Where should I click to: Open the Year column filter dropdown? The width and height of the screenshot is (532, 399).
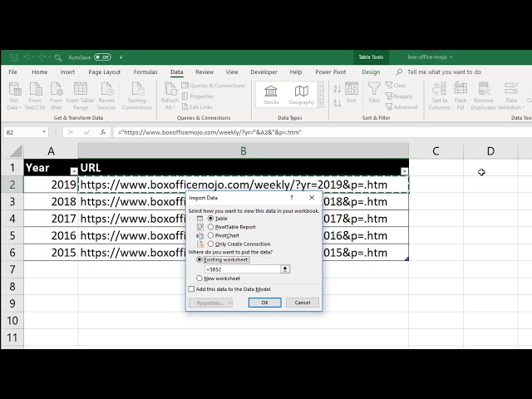point(74,171)
